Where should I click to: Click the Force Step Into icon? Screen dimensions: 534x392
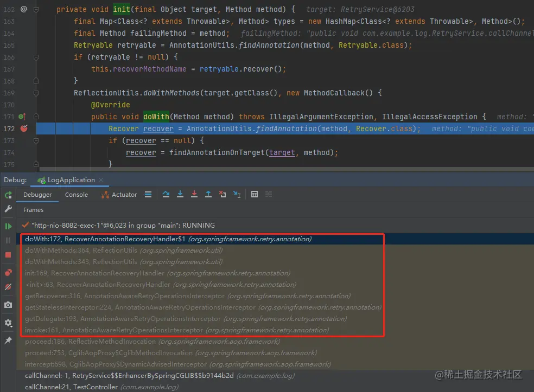(x=194, y=194)
